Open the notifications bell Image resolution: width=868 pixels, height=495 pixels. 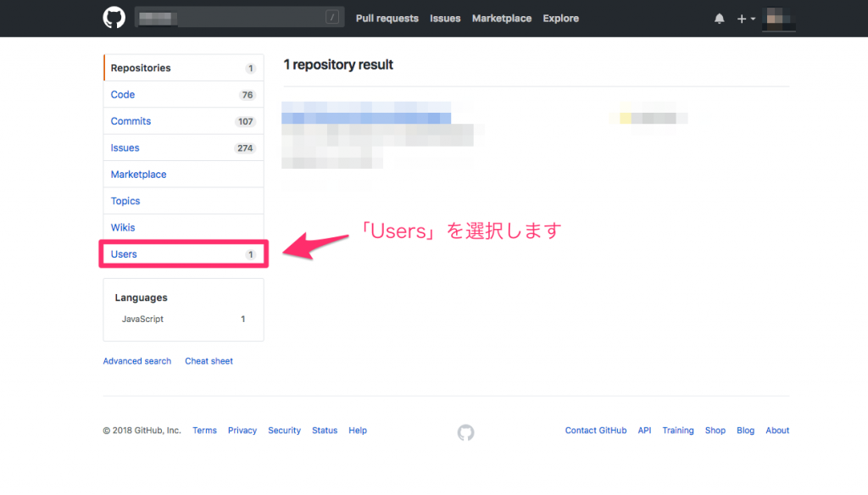click(720, 17)
